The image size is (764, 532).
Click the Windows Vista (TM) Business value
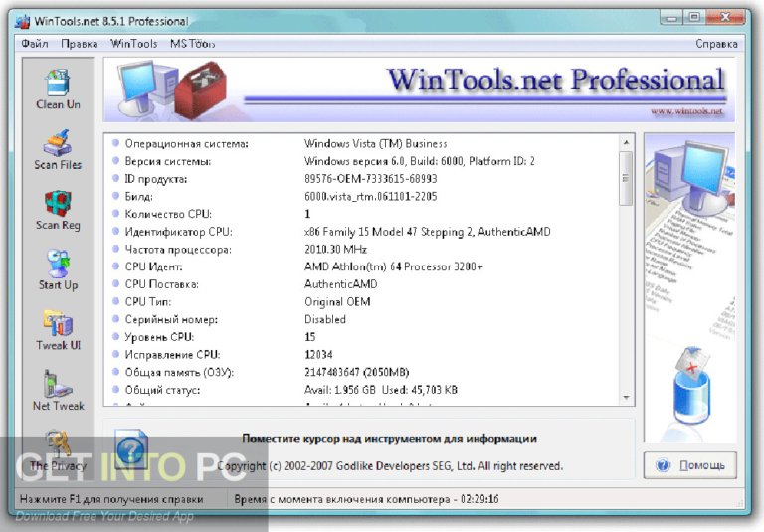click(x=375, y=144)
